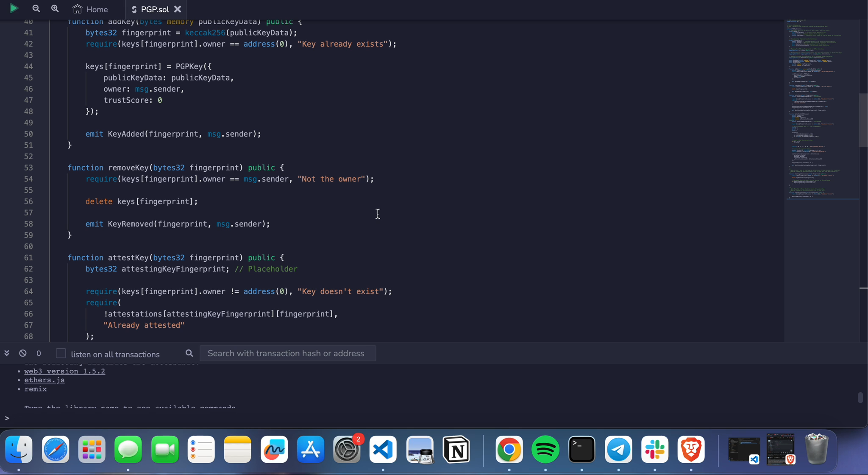868x475 pixels.
Task: Open Google Chrome from the dock
Action: tap(509, 450)
